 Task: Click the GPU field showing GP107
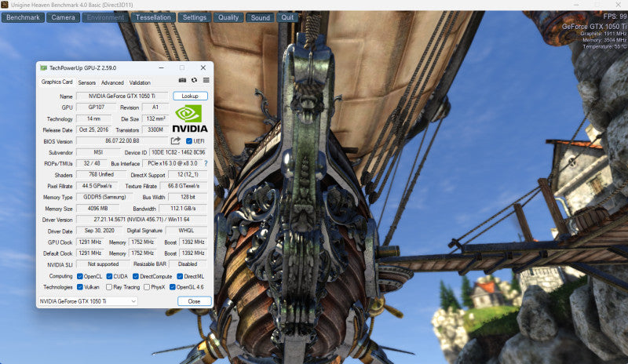click(96, 107)
